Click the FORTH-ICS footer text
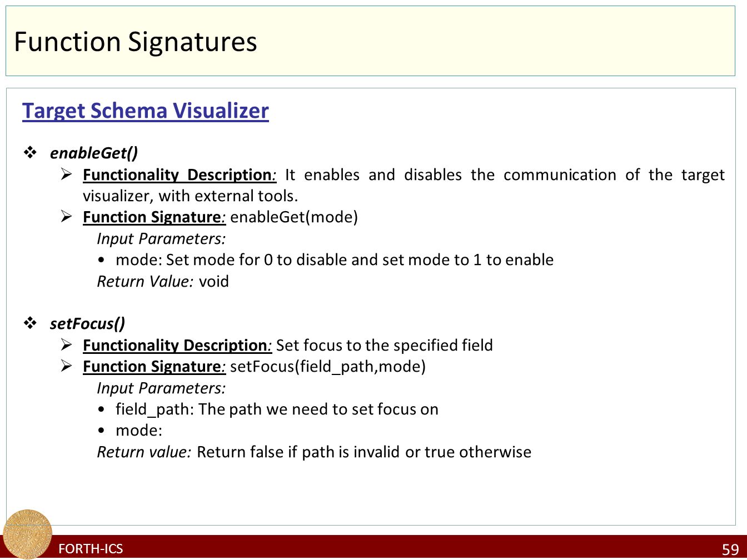 (x=91, y=548)
